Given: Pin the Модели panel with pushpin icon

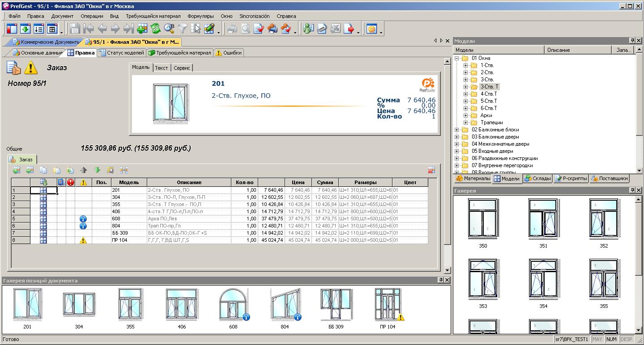Looking at the screenshot, I should [x=632, y=41].
